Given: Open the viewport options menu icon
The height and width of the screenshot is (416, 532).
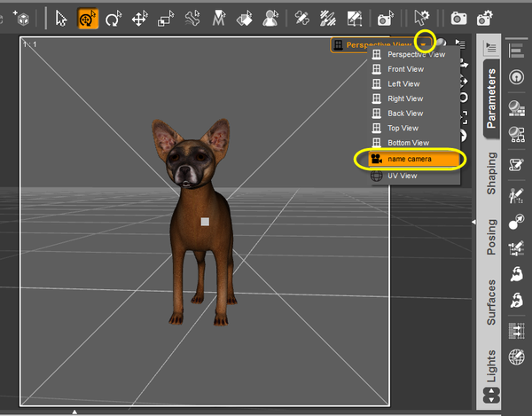Looking at the screenshot, I should tap(460, 43).
